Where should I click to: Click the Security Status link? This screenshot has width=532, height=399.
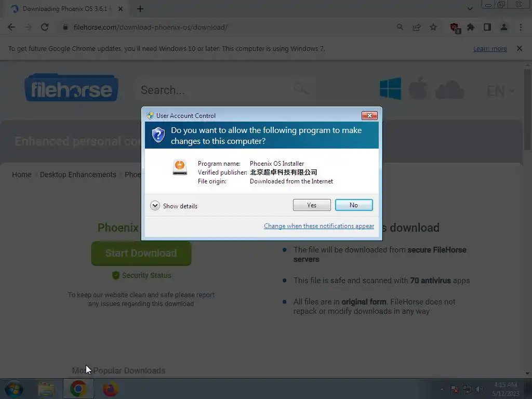pos(141,275)
